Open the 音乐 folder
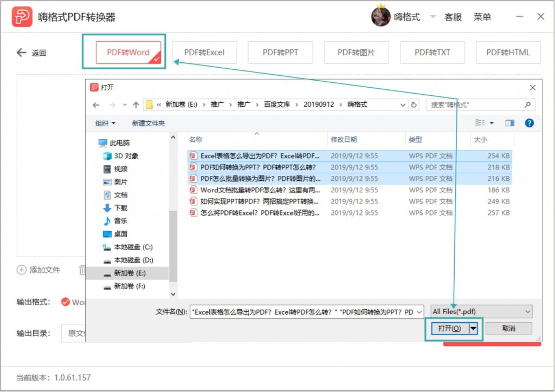Image resolution: width=555 pixels, height=392 pixels. tap(115, 221)
